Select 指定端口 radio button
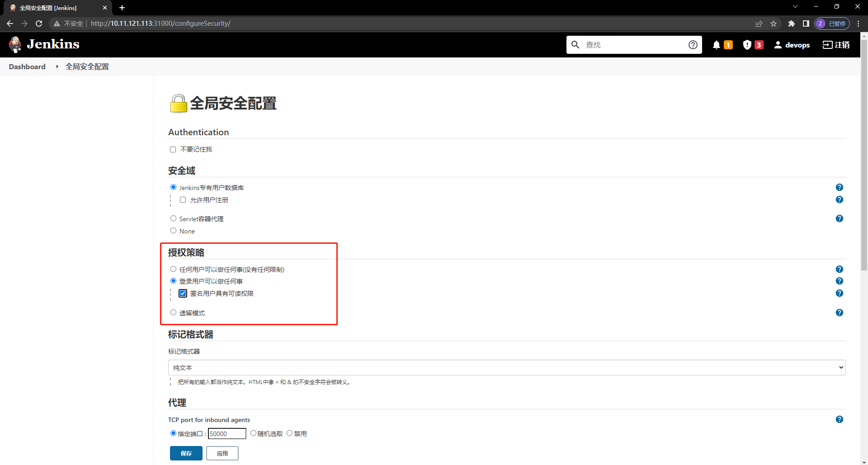This screenshot has width=868, height=465. 173,433
